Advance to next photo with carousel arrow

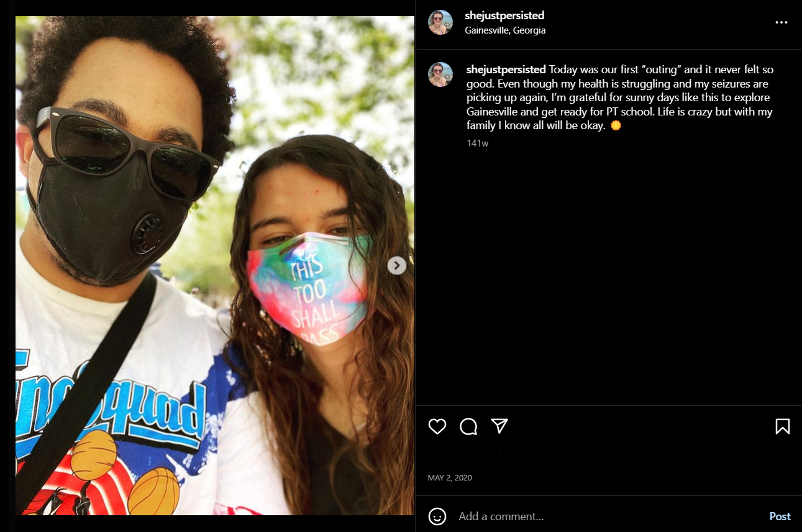click(x=397, y=266)
